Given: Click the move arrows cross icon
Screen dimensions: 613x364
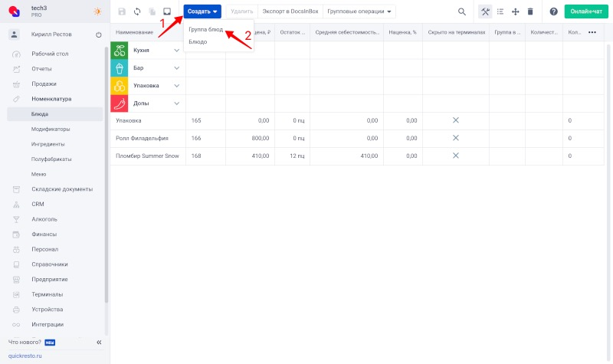Looking at the screenshot, I should (515, 11).
